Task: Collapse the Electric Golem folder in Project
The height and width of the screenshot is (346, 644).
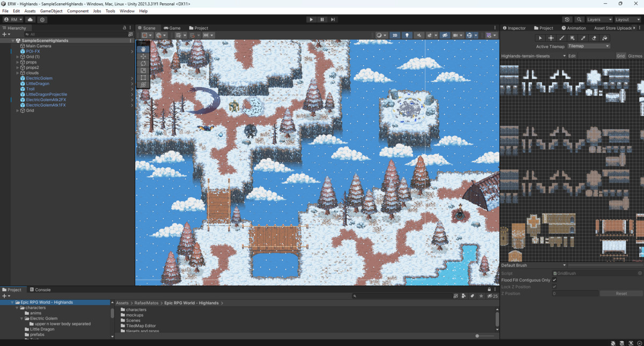Action: point(21,319)
